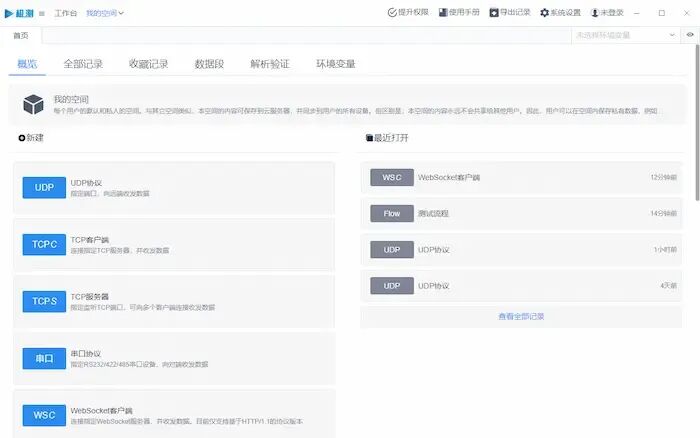Click the 新建 plus icon
Viewport: 700px width, 438px height.
tap(21, 138)
